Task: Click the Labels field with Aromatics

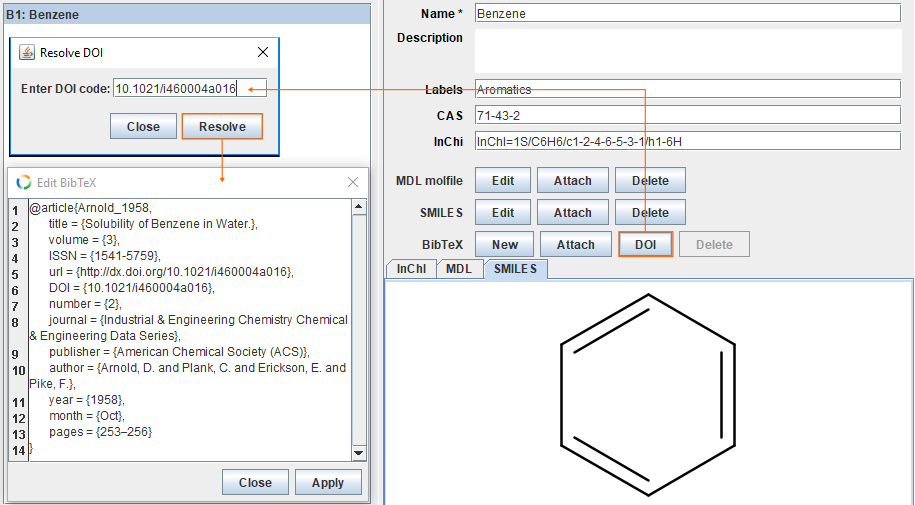Action: [688, 89]
